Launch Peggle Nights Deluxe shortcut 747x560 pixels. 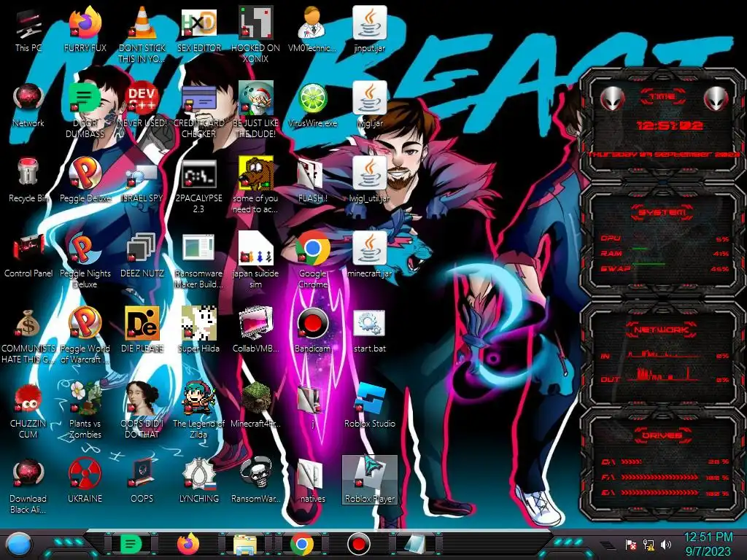click(x=85, y=261)
